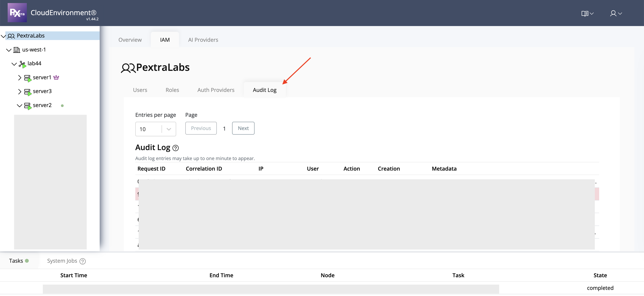
Task: Open the Roles sub-tab
Action: pos(172,90)
